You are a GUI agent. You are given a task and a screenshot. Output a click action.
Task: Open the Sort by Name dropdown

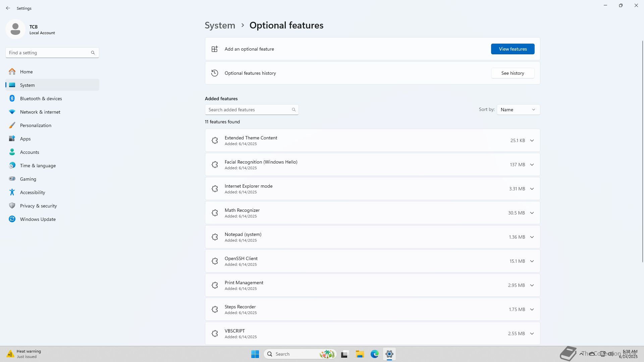518,110
